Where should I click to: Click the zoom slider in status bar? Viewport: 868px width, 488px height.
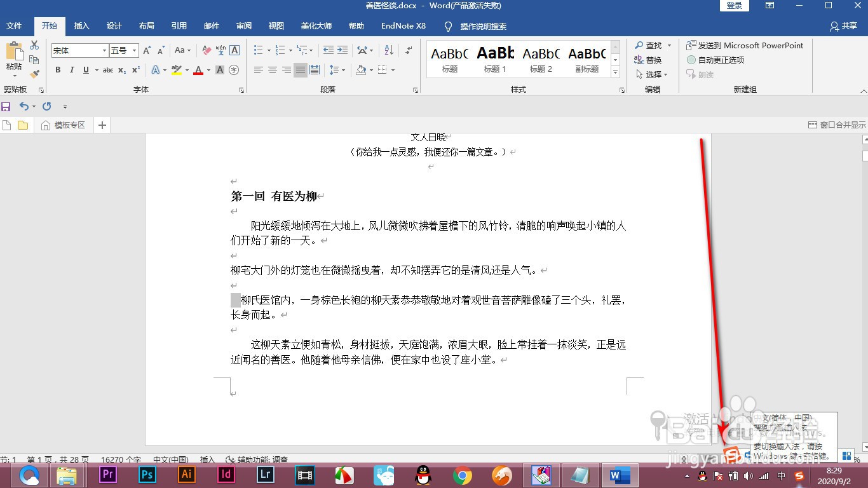[824, 459]
